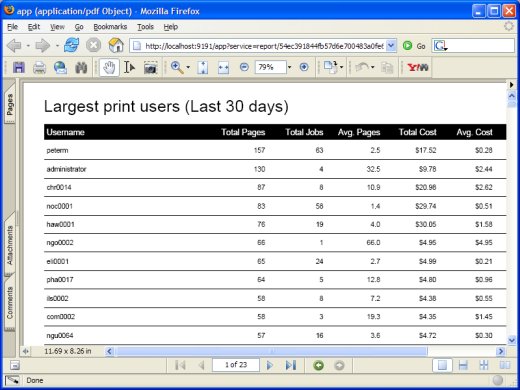Click the URL address field
The width and height of the screenshot is (520, 390).
(264, 46)
